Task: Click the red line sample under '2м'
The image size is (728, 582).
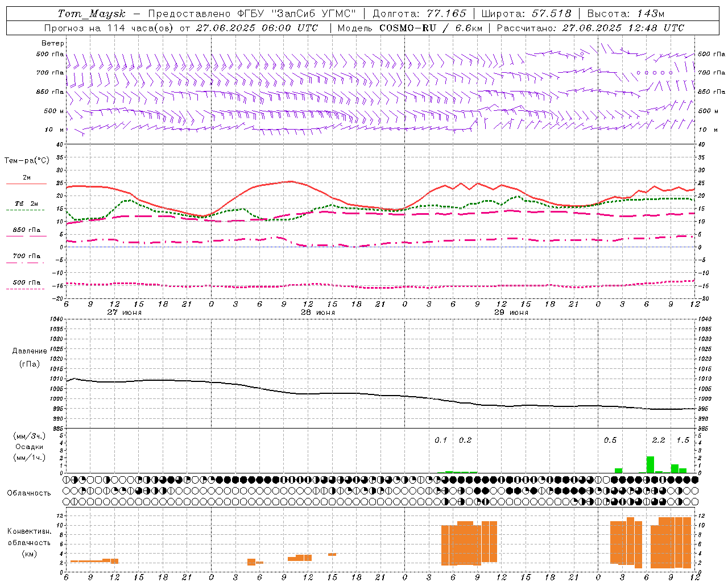Action: tap(26, 184)
